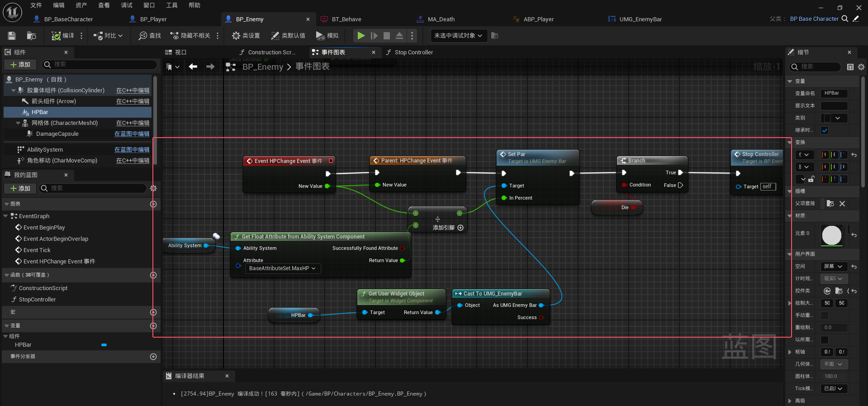Add a new event dispatcher with plus icon
Image resolution: width=868 pixels, height=406 pixels.
click(x=153, y=357)
